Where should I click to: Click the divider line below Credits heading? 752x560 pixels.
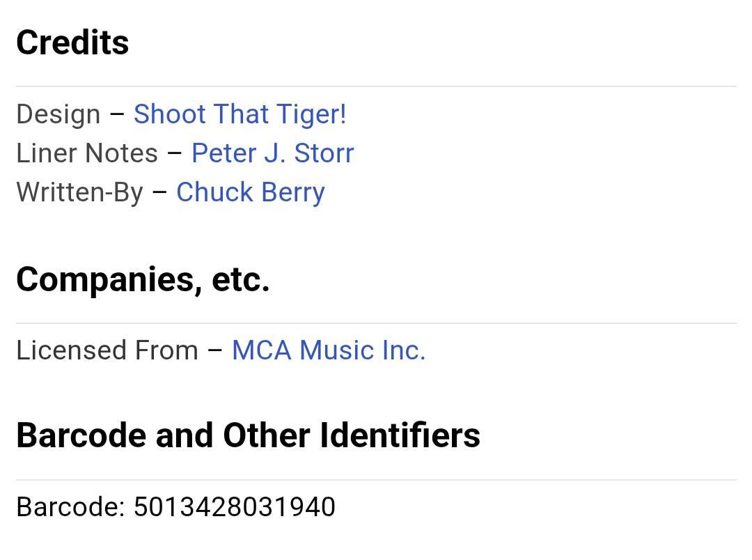[x=376, y=86]
